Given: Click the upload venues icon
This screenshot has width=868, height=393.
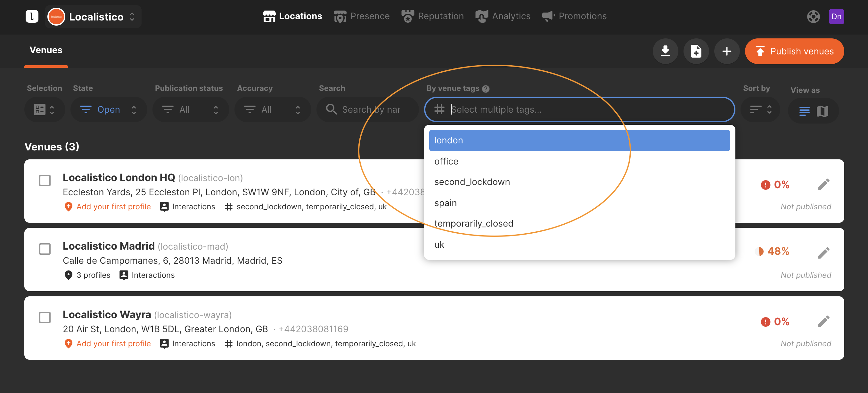Looking at the screenshot, I should (696, 51).
